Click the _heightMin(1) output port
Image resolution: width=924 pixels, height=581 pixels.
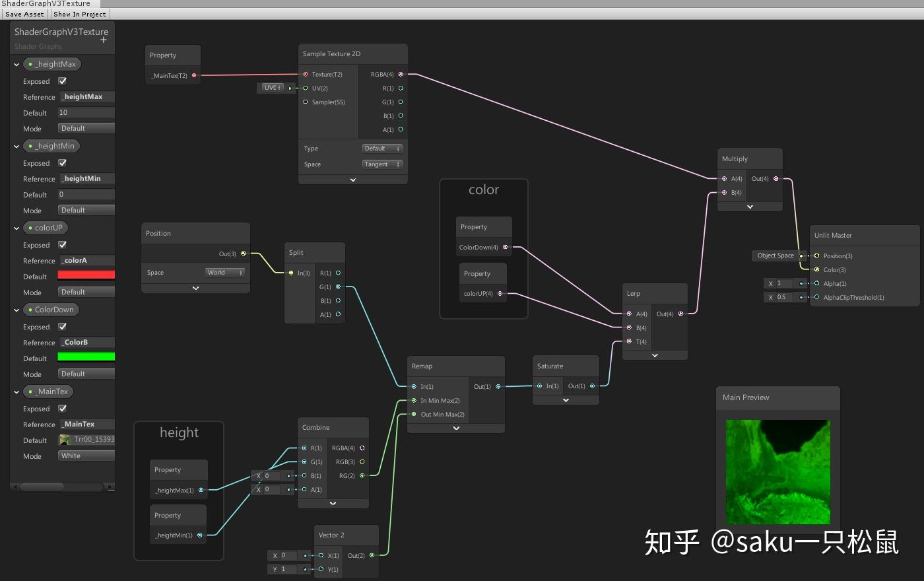[x=200, y=535]
